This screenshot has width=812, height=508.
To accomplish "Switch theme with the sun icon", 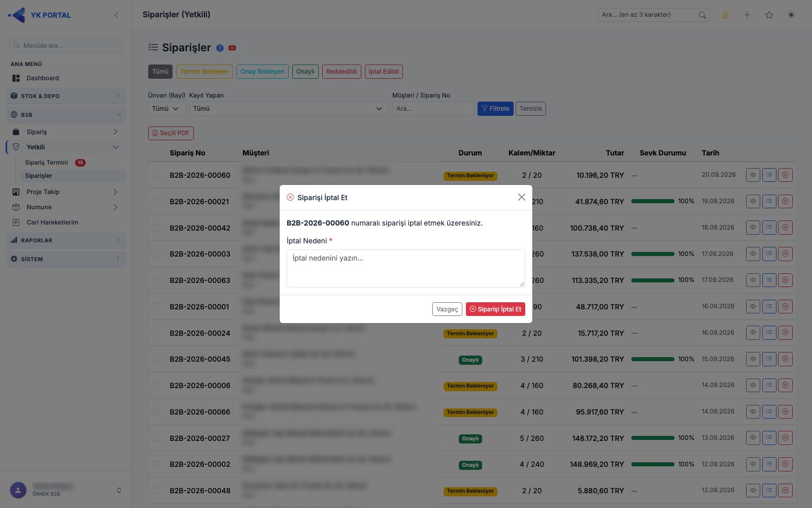I will [791, 15].
